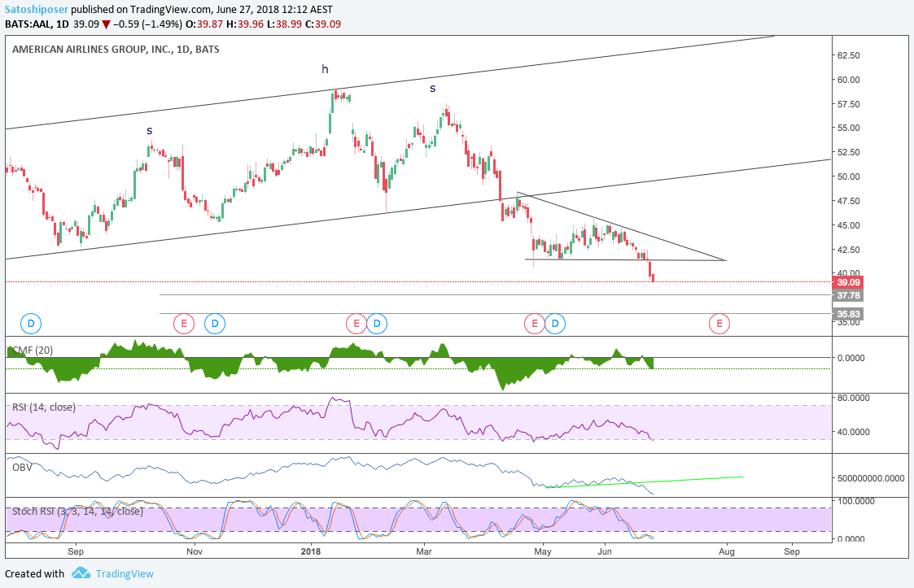
Task: Click the TradingView cloud logo icon
Action: [81, 573]
